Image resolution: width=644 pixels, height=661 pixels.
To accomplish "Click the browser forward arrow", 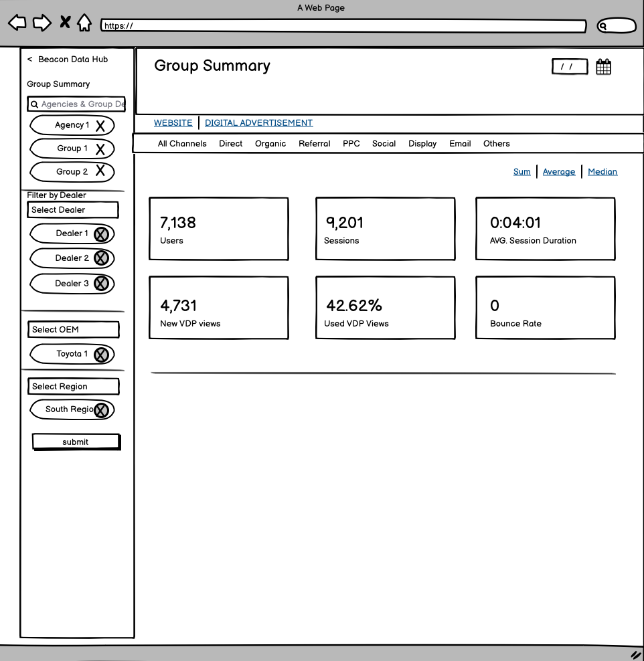I will coord(42,23).
